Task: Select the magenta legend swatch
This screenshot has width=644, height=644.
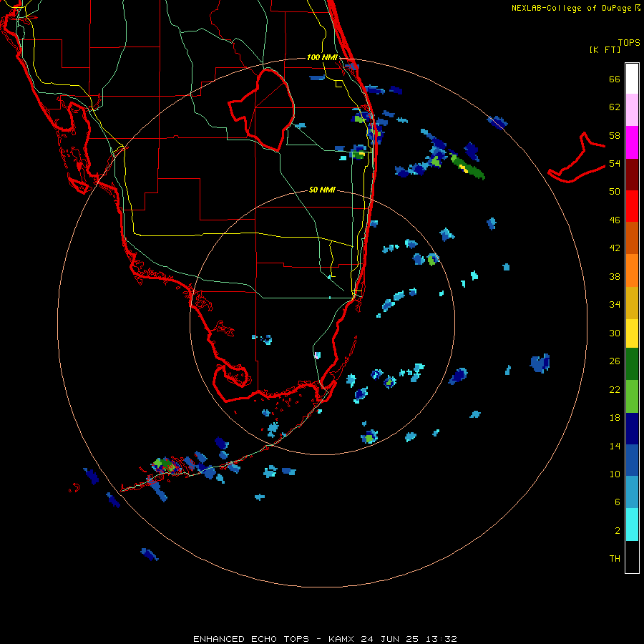Action: [632, 142]
